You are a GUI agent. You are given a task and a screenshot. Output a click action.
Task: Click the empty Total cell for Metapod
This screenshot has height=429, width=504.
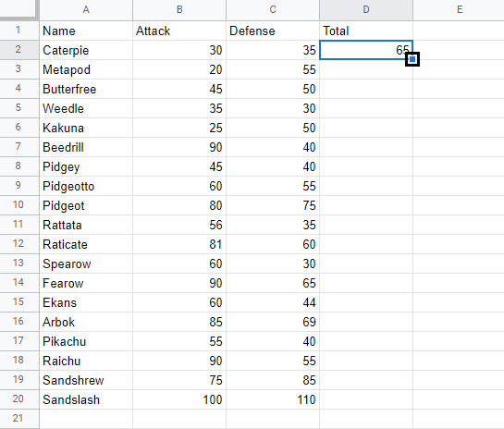366,69
